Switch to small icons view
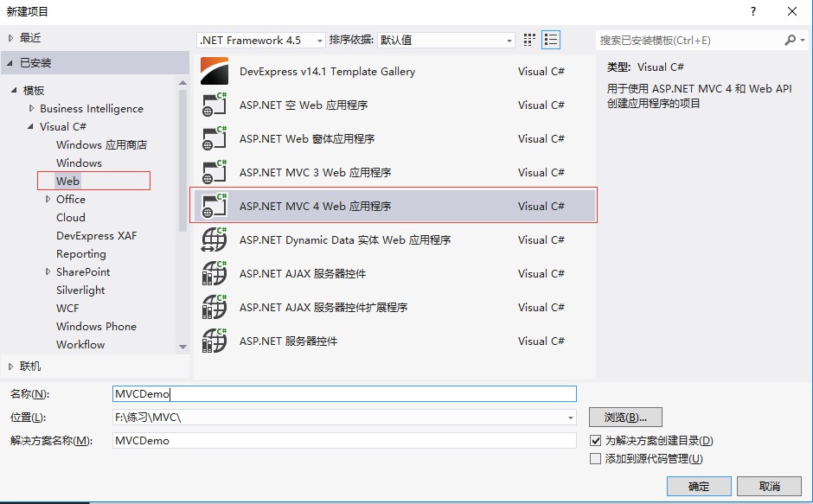 click(x=529, y=40)
